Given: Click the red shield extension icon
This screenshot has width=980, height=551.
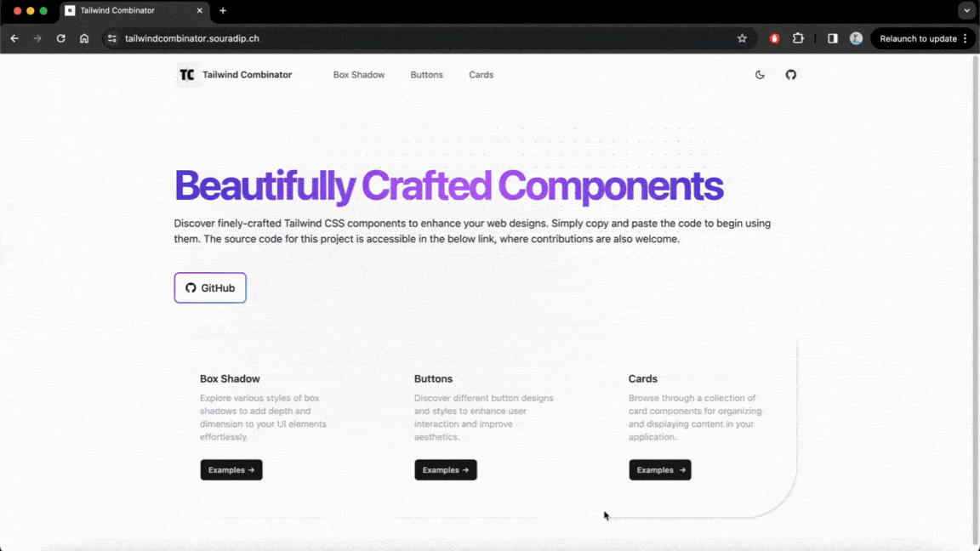Looking at the screenshot, I should [774, 38].
